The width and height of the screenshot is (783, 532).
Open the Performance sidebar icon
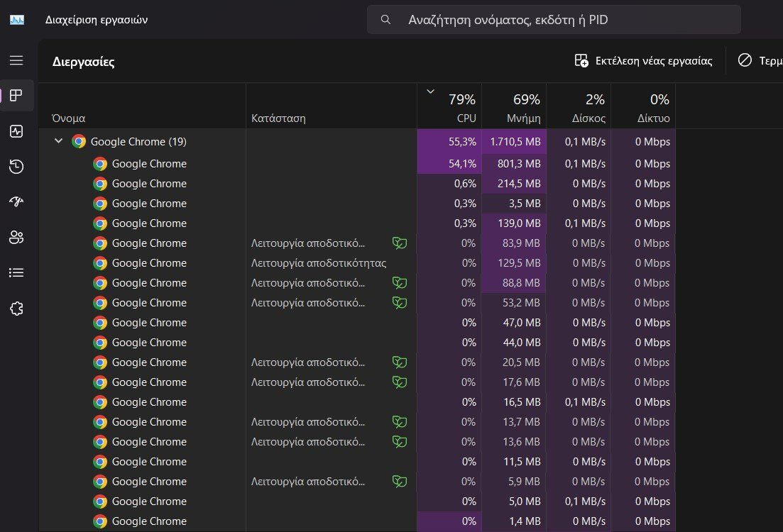click(x=16, y=131)
